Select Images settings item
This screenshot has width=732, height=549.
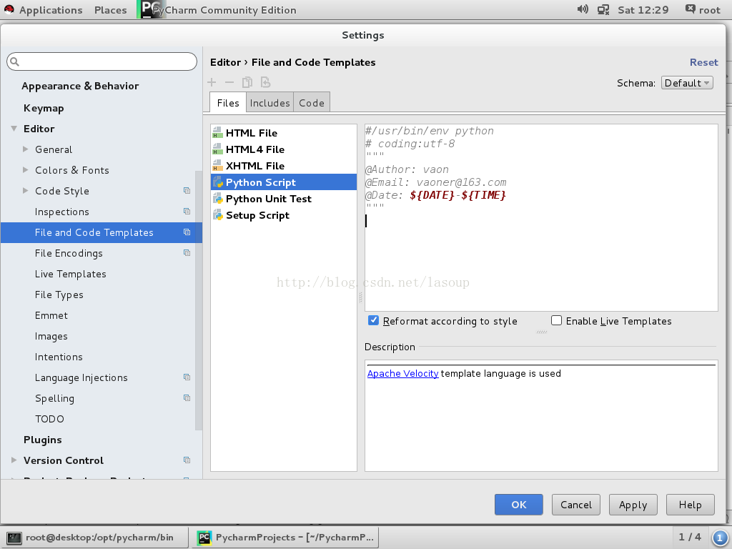coord(51,336)
